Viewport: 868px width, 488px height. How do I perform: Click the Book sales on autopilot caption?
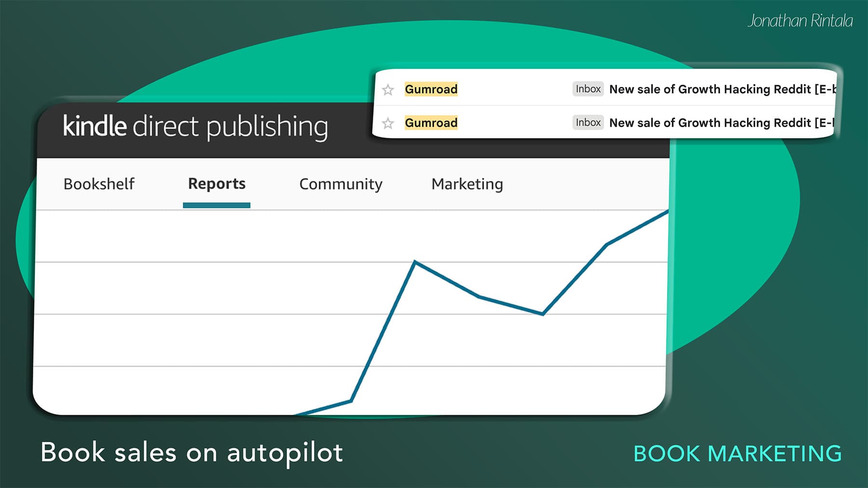[x=192, y=453]
